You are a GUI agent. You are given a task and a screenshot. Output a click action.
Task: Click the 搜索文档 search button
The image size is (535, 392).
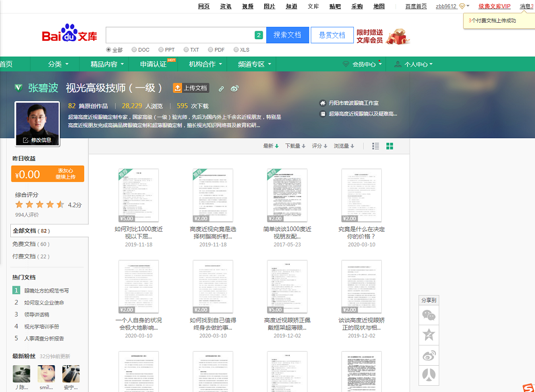(x=287, y=35)
